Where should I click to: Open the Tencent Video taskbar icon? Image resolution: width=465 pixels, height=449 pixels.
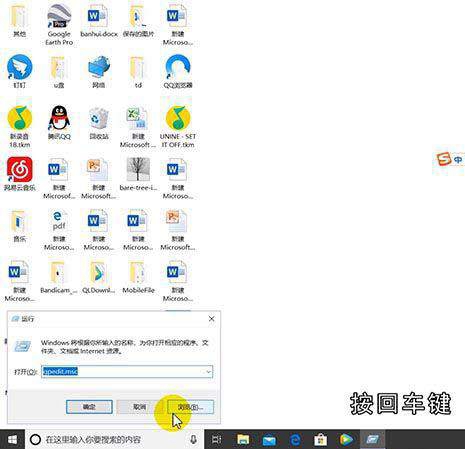(x=346, y=440)
